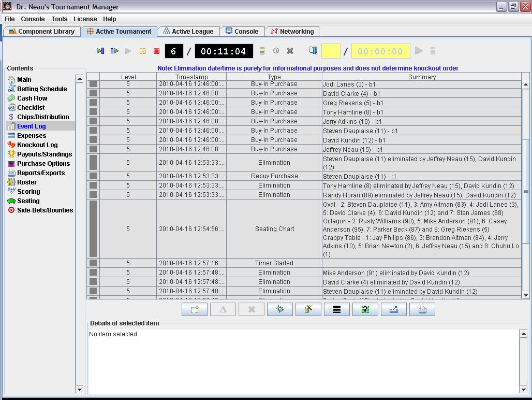The height and width of the screenshot is (400, 532).
Task: Click the stacked-bars icon right of the timer
Action: (262, 51)
